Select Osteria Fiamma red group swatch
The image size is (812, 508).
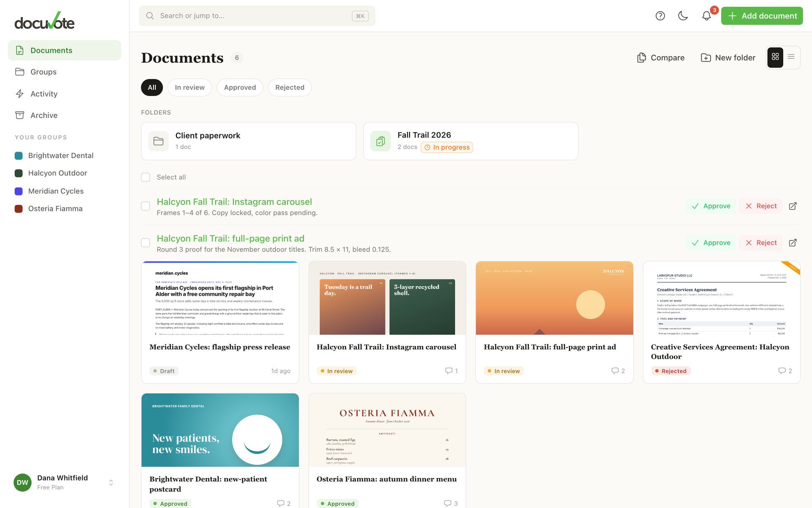pos(19,209)
